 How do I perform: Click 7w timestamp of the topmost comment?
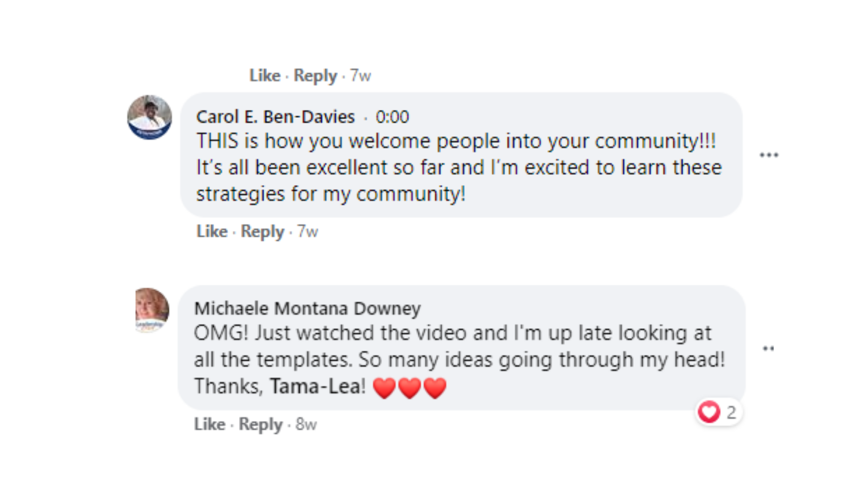point(361,76)
